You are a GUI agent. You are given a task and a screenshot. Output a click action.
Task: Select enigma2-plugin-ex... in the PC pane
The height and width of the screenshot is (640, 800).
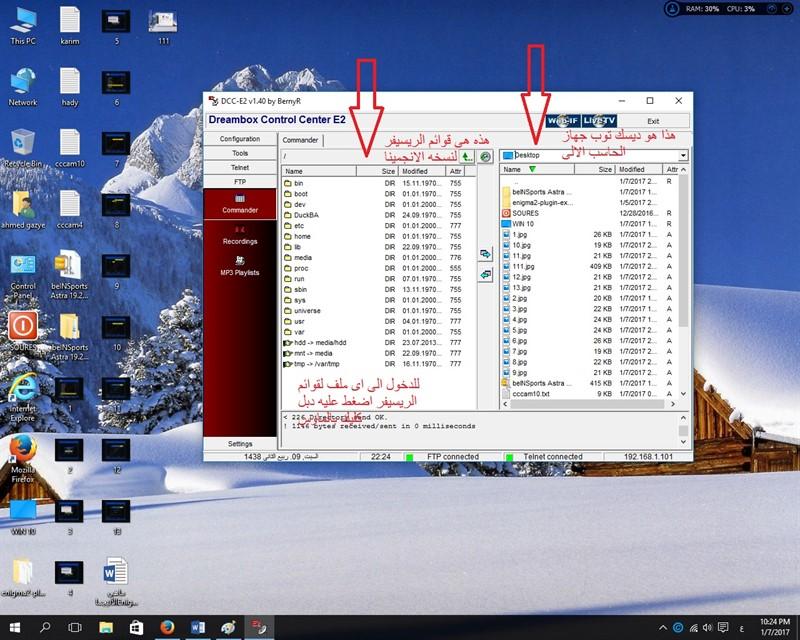pos(589,203)
